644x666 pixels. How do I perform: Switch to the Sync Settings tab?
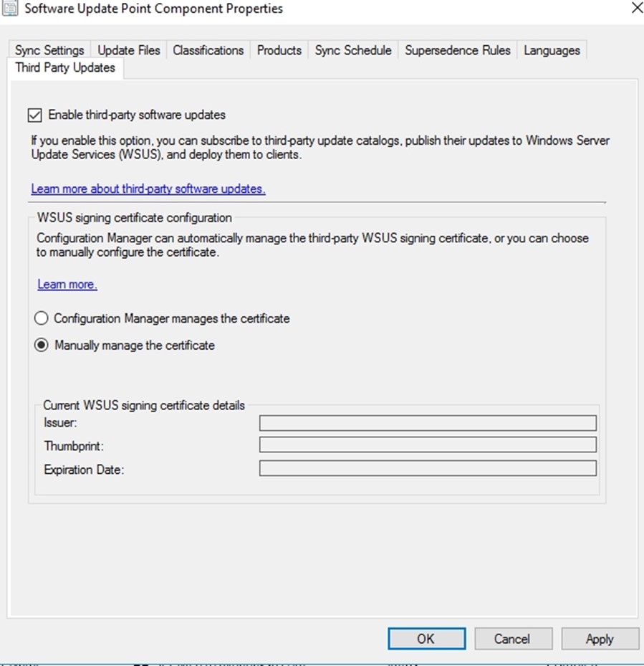(49, 51)
